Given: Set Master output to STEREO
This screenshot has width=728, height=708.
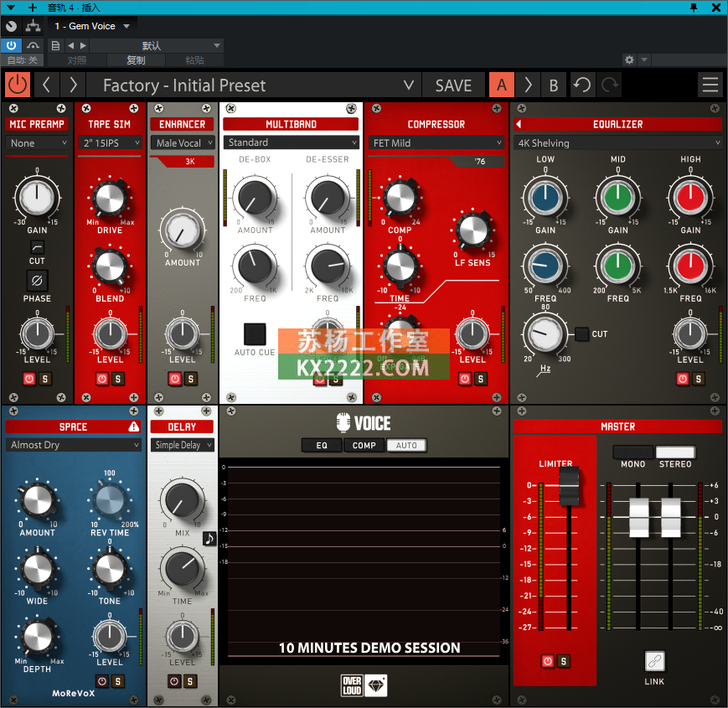Looking at the screenshot, I should tap(675, 452).
